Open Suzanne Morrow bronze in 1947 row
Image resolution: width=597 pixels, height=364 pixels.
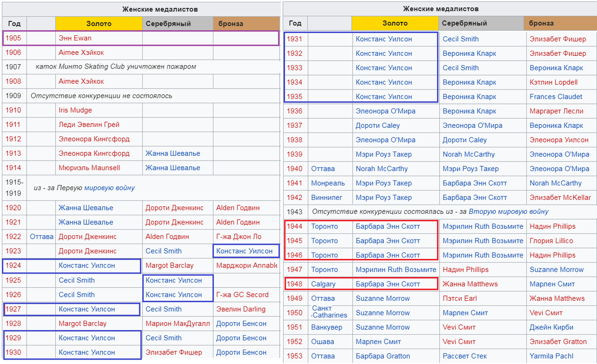coord(557,270)
